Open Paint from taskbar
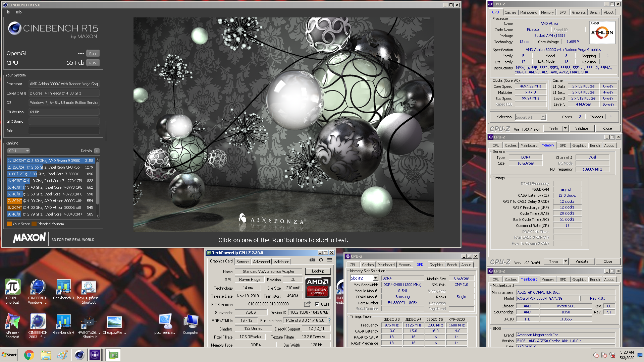Viewport: 644px width, 362px height. tap(62, 355)
